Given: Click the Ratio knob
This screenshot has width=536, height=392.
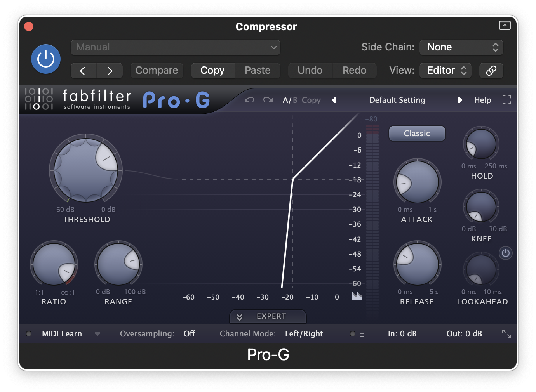Looking at the screenshot, I should click(54, 264).
